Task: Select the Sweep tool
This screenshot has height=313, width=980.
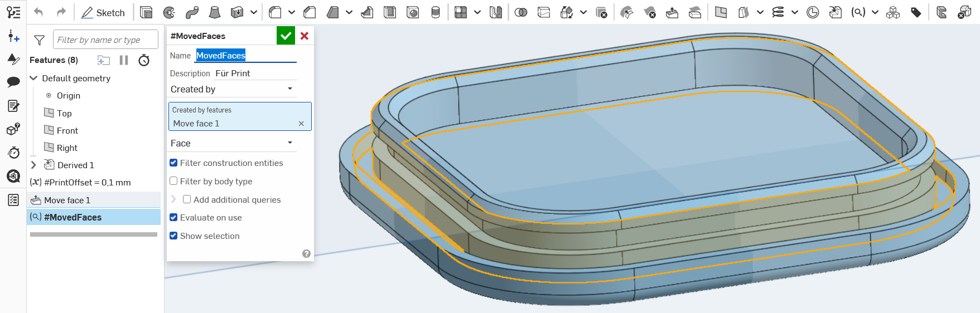Action: pos(192,12)
